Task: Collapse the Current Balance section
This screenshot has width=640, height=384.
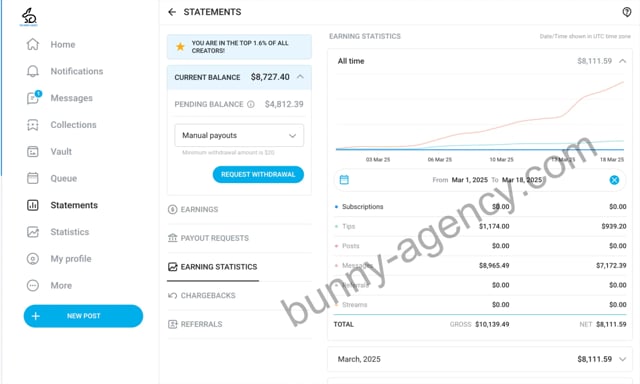Action: coord(300,77)
